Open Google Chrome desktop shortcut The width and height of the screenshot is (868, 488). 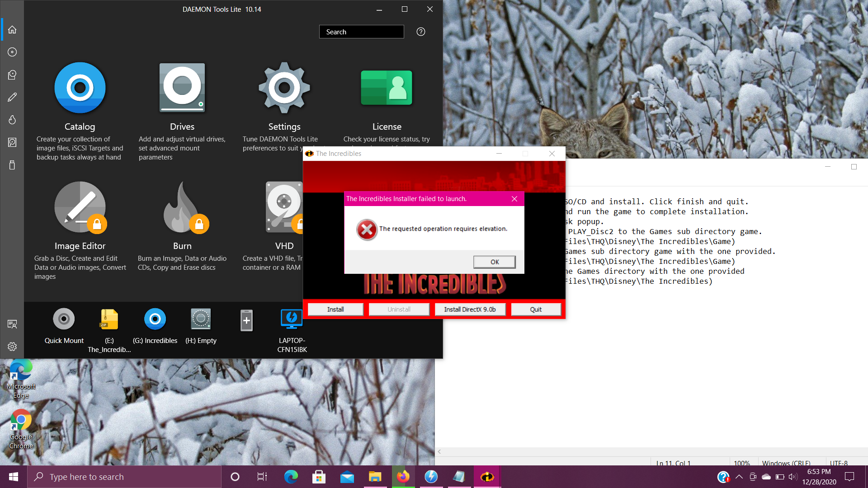(21, 430)
